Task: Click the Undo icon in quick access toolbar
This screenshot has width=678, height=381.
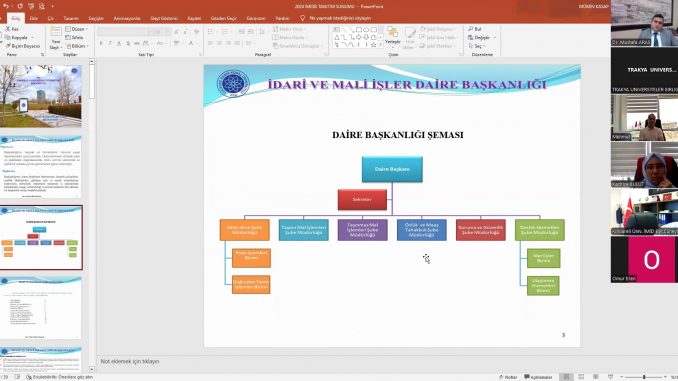Action: (6, 6)
